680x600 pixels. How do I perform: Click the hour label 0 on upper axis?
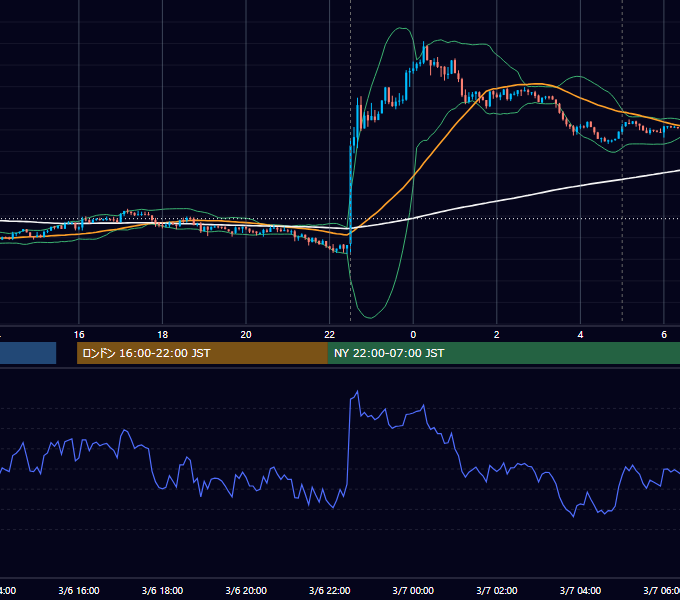click(413, 335)
